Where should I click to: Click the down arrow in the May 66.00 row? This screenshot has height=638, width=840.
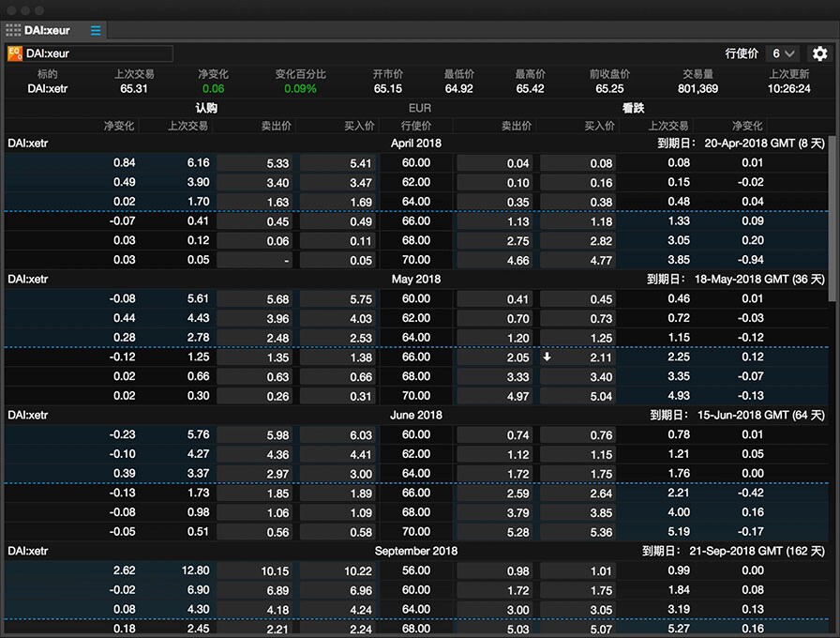coord(547,357)
